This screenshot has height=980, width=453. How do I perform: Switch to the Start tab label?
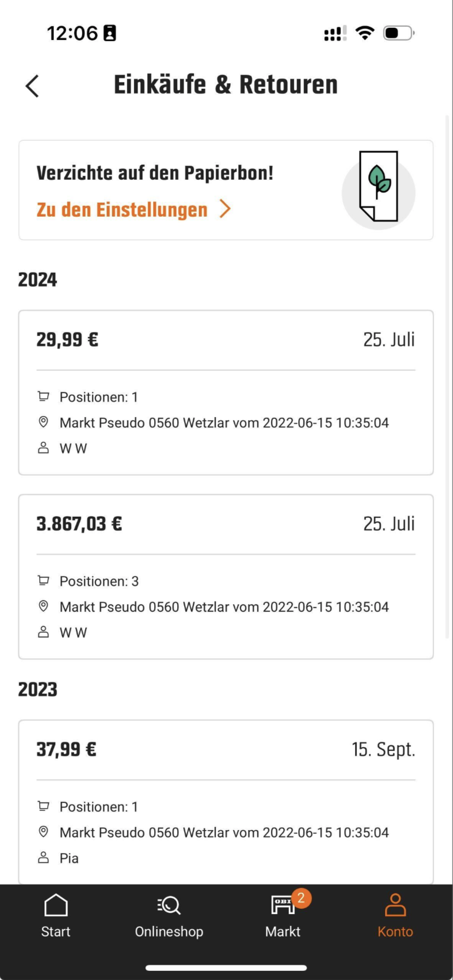[x=56, y=931]
